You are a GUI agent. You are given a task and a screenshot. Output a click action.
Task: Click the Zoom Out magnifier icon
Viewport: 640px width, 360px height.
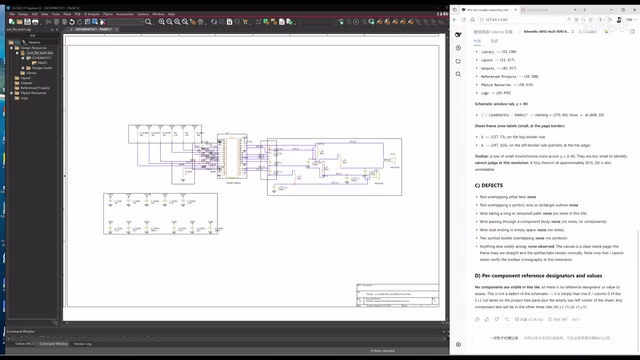pos(169,22)
